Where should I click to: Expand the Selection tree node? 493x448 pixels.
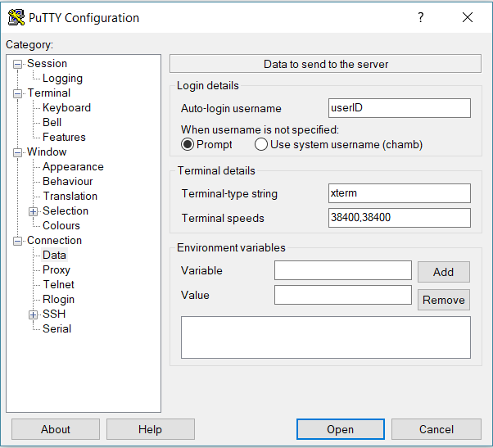(34, 211)
